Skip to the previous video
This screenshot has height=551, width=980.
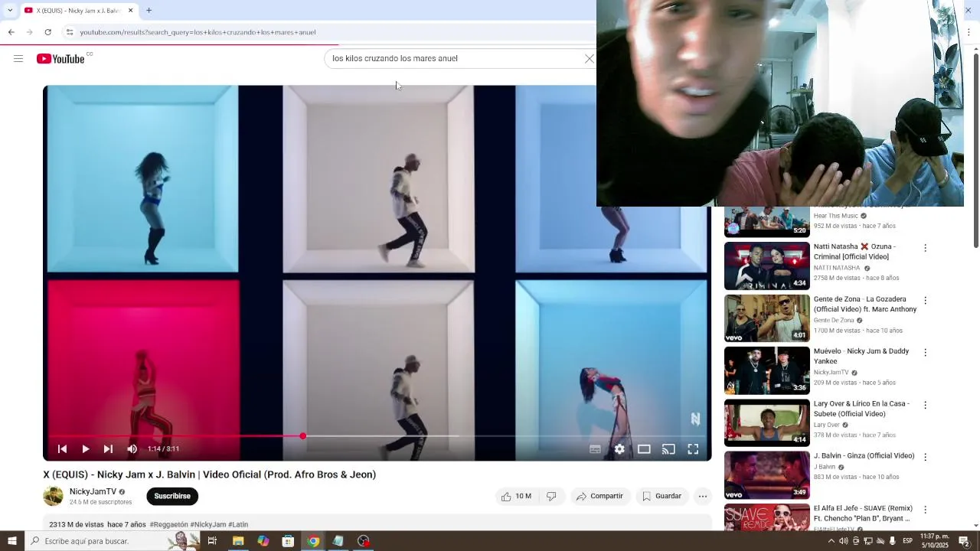(63, 449)
